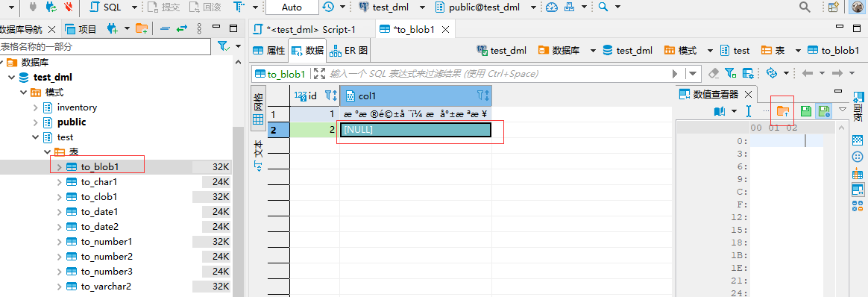Click the green save value icon
Screen dimensions: 868x297
click(806, 111)
